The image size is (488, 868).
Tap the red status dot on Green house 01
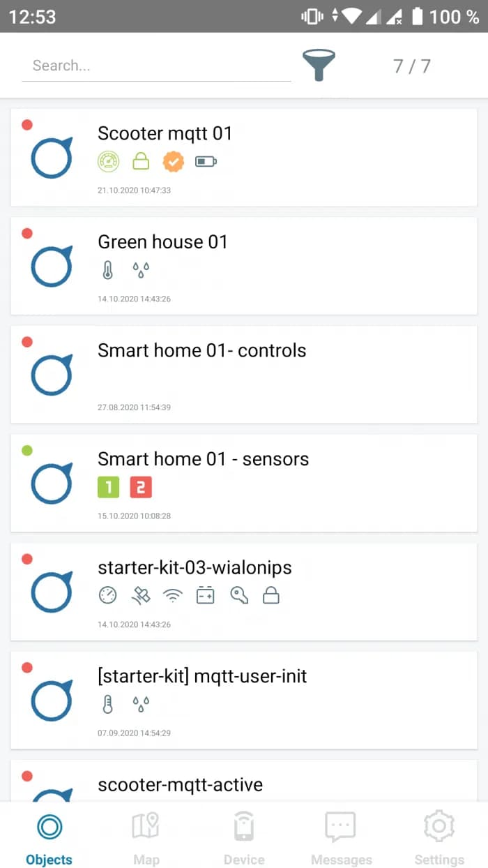27,234
